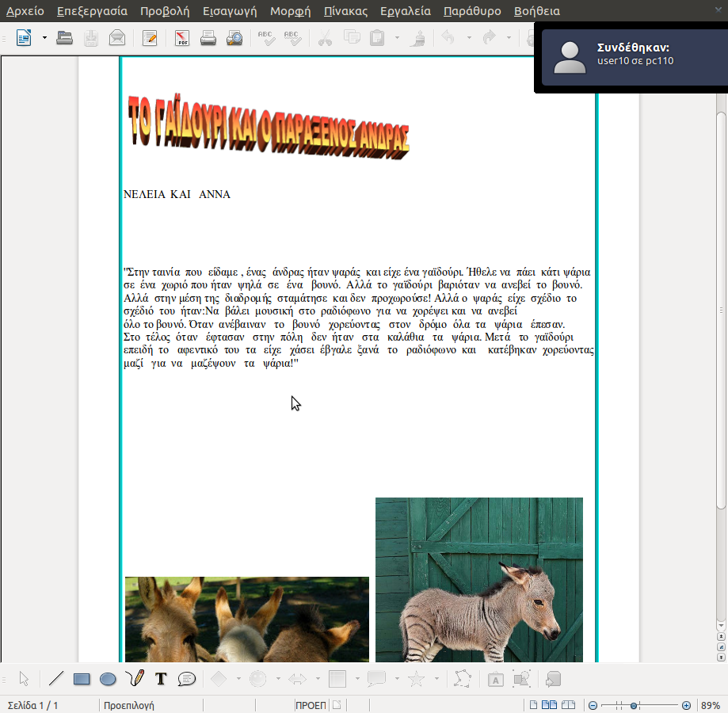Click the Cut scissors icon
Screen dimensions: 728x713
coord(325,38)
